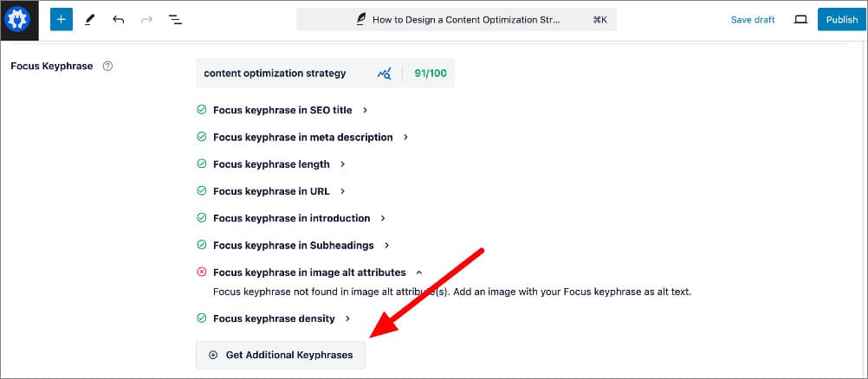Expand Focus keyphrase density details

click(347, 318)
